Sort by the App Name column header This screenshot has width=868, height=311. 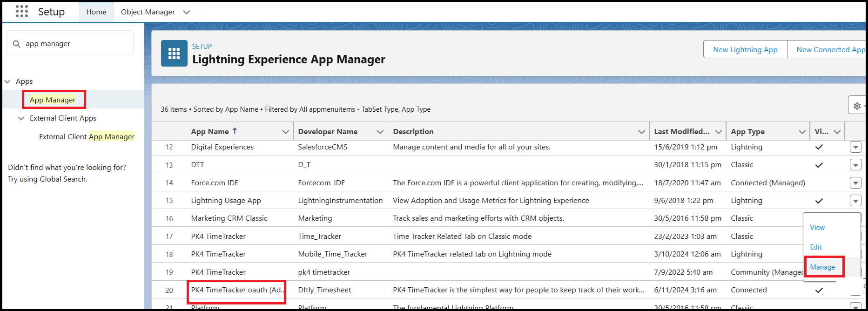[210, 132]
